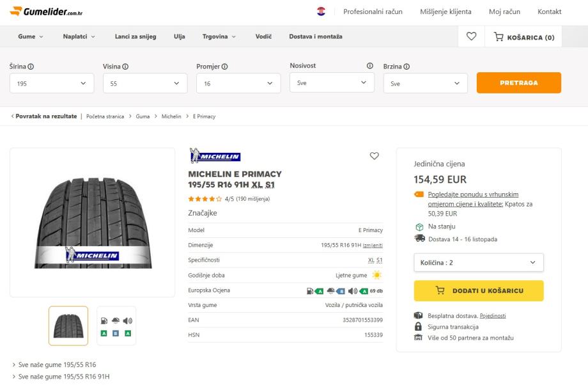Click Dodati u košaricu button
The height and width of the screenshot is (385, 588).
[x=479, y=290]
